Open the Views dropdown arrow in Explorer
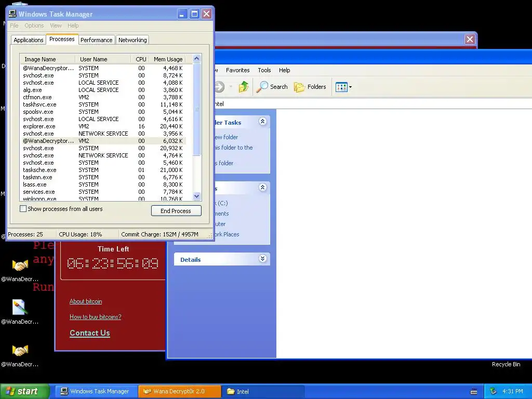This screenshot has width=532, height=399. (x=351, y=87)
